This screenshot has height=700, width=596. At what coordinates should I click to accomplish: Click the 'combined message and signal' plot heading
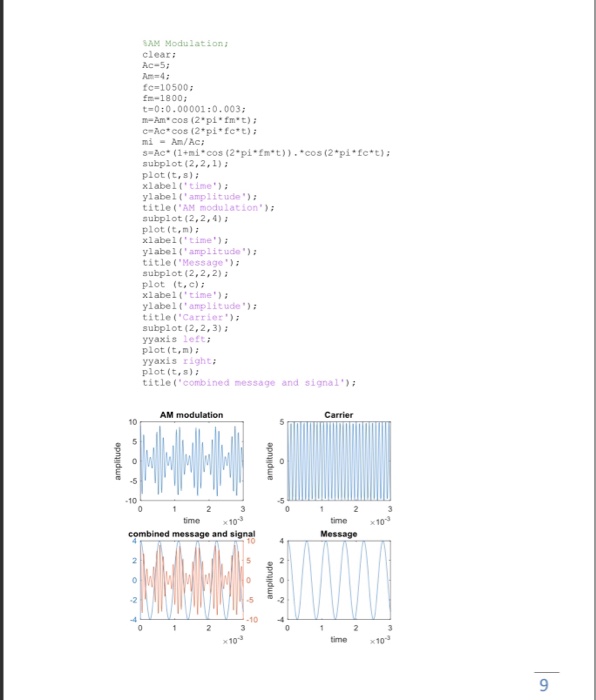point(192,534)
